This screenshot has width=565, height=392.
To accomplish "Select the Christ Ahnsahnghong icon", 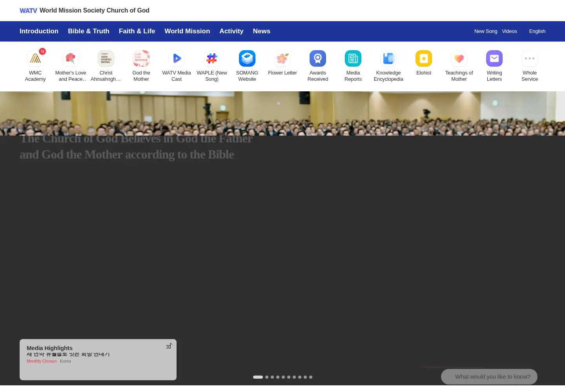I will tap(106, 58).
